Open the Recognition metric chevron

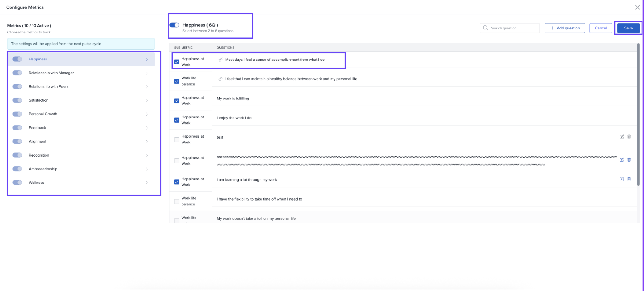click(x=147, y=155)
